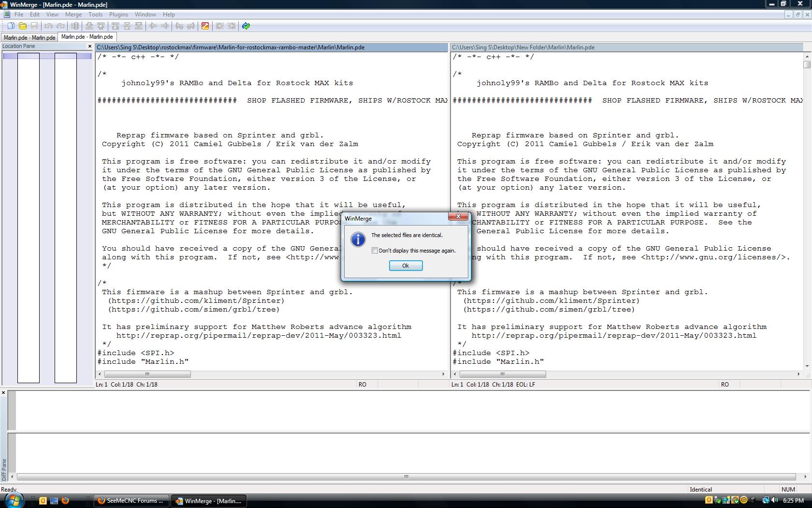Click the right pane scroll down arrow

807,366
